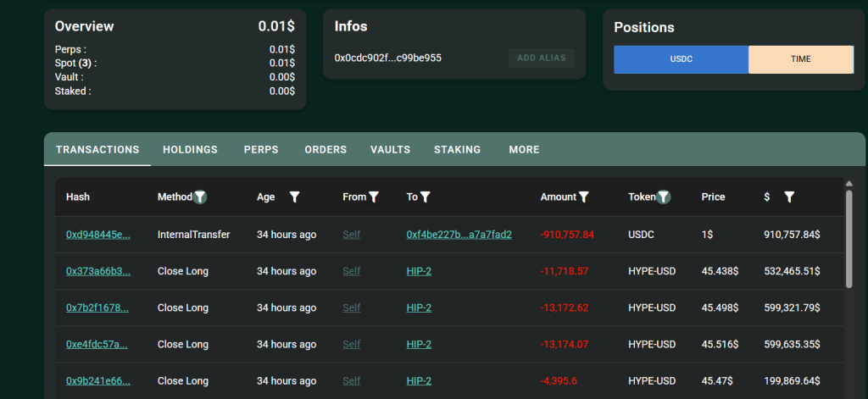Click the scrollbar up arrow
The height and width of the screenshot is (399, 868).
(x=849, y=183)
